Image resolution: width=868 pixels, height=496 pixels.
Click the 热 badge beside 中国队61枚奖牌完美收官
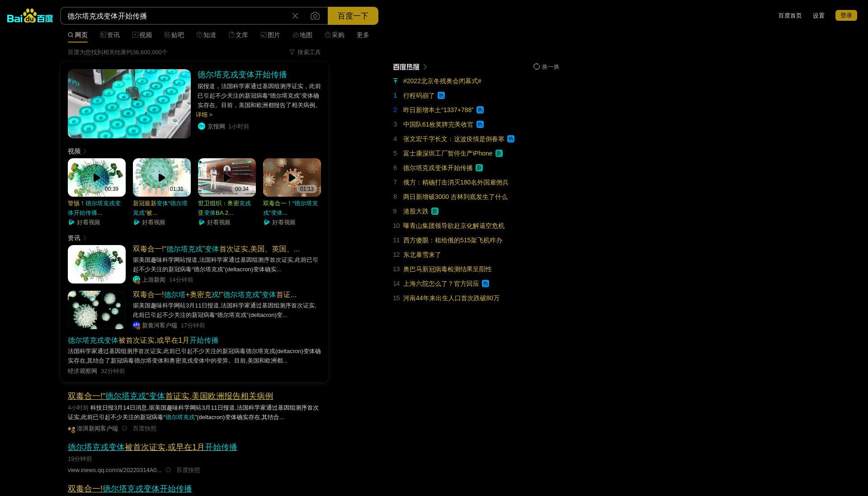(x=480, y=124)
